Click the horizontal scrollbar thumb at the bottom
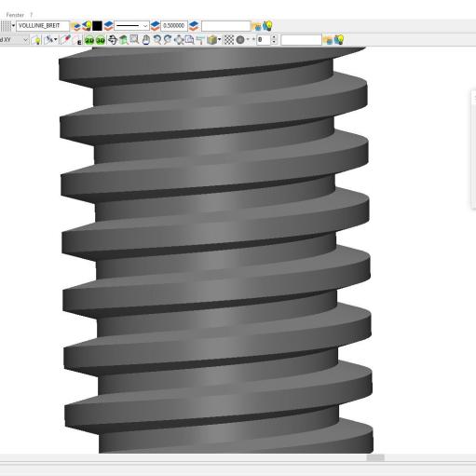This screenshot has width=476, height=476. coord(375,458)
